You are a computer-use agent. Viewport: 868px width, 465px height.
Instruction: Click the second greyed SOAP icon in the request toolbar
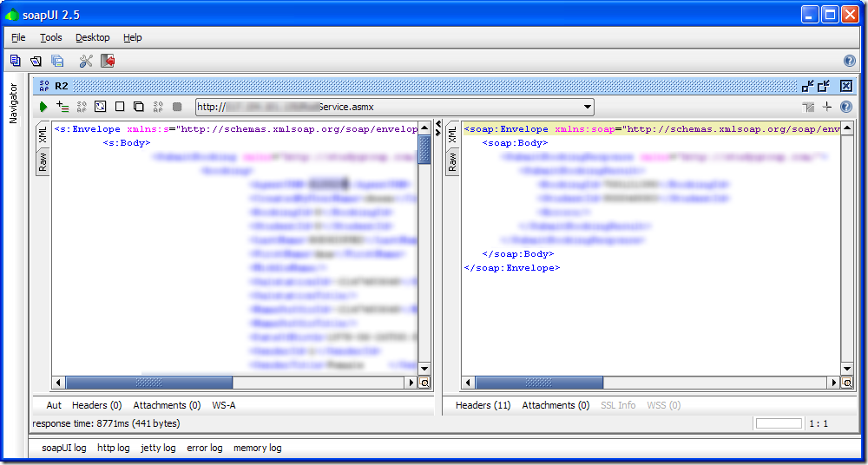pos(158,107)
